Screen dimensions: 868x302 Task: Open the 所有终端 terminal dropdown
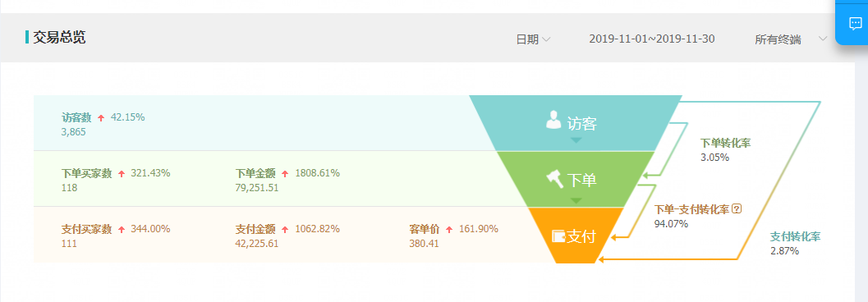click(x=791, y=39)
